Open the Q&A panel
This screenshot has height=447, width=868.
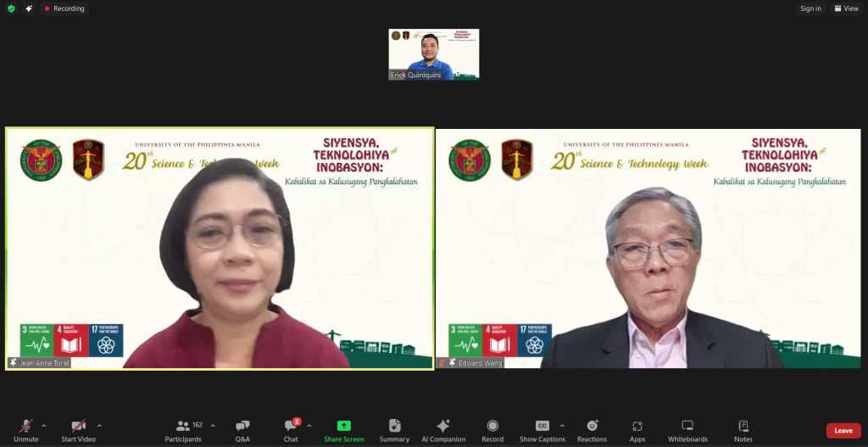click(x=242, y=430)
